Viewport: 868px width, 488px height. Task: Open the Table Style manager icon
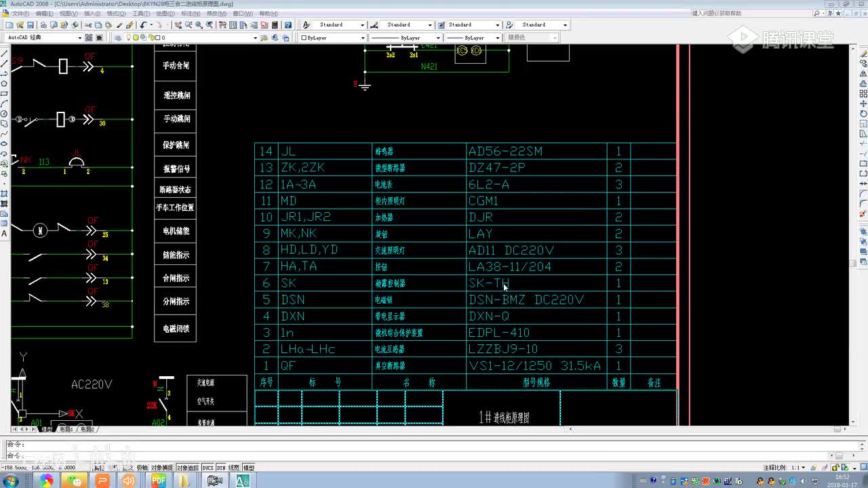441,25
